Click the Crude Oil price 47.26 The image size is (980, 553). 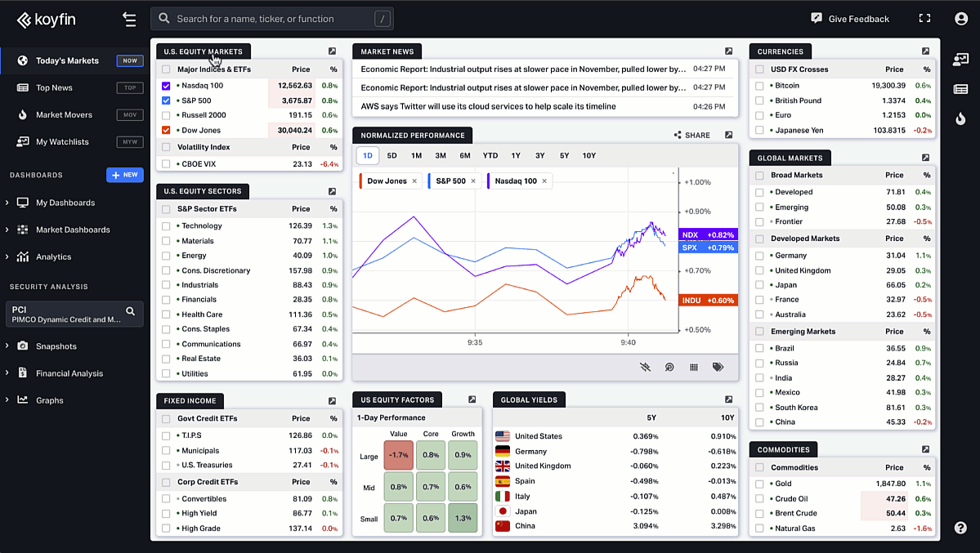[896, 498]
